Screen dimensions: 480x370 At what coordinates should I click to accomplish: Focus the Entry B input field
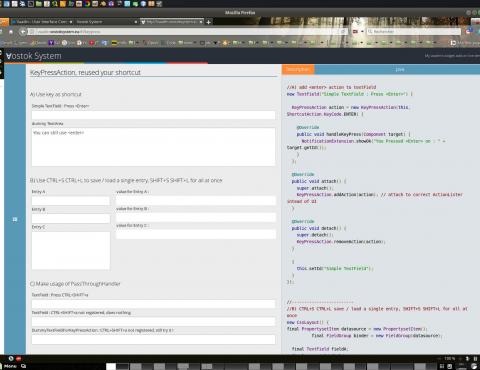71,218
